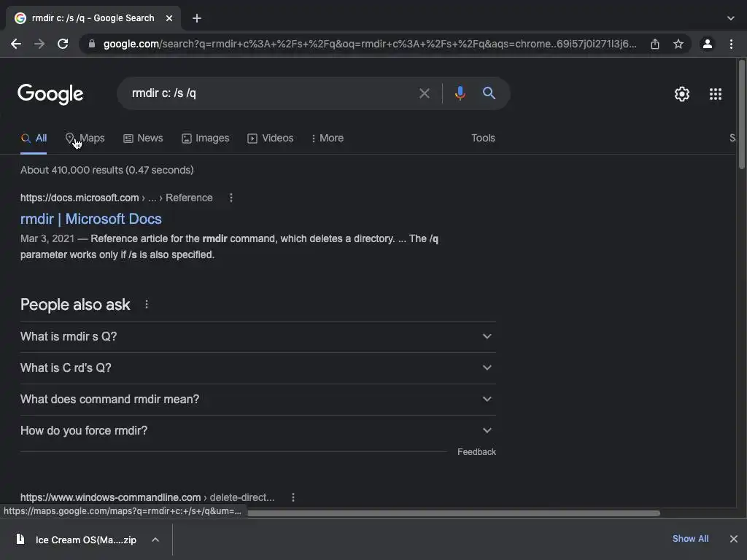Viewport: 747px width, 560px height.
Task: Select the All results tab
Action: (34, 138)
